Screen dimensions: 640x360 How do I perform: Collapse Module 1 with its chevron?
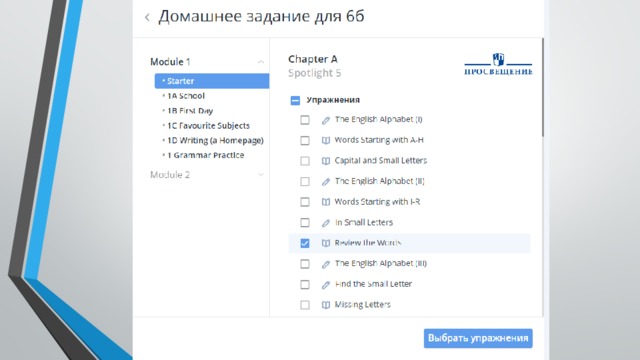[260, 62]
